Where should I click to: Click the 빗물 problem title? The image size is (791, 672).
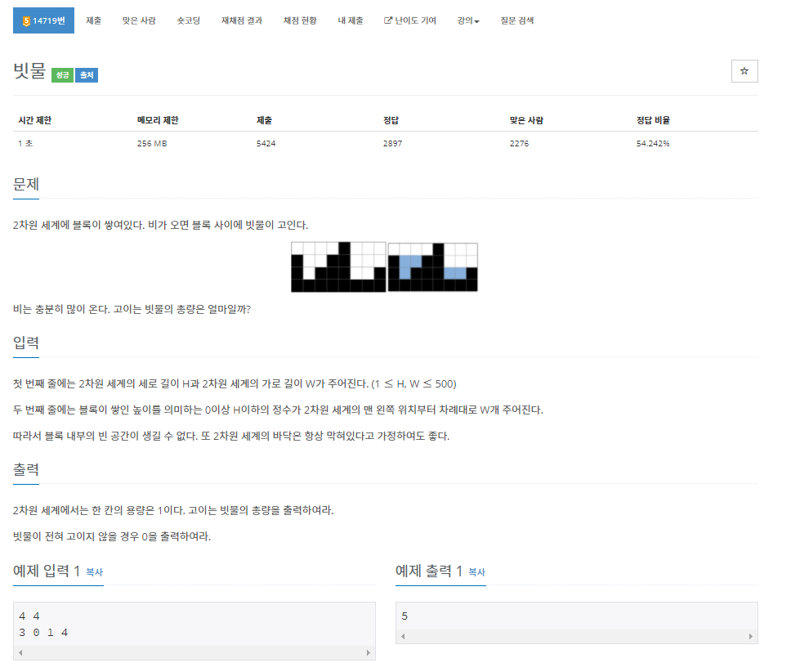pos(29,71)
